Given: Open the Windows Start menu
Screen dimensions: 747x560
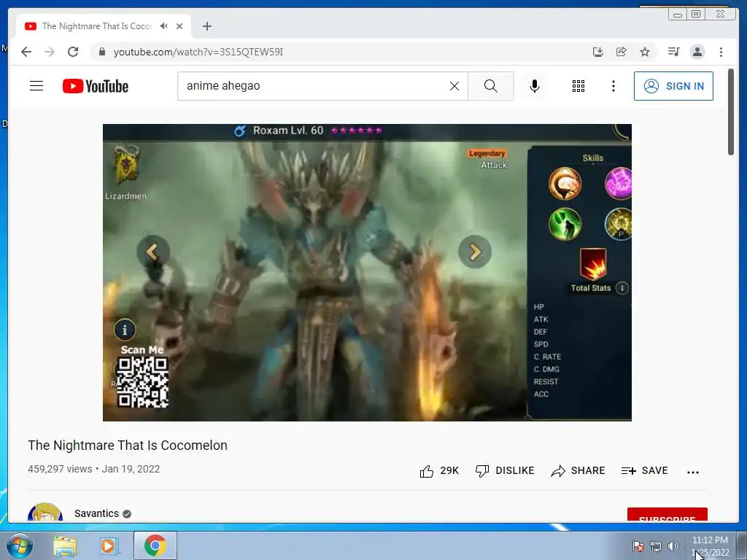Looking at the screenshot, I should coord(19,545).
